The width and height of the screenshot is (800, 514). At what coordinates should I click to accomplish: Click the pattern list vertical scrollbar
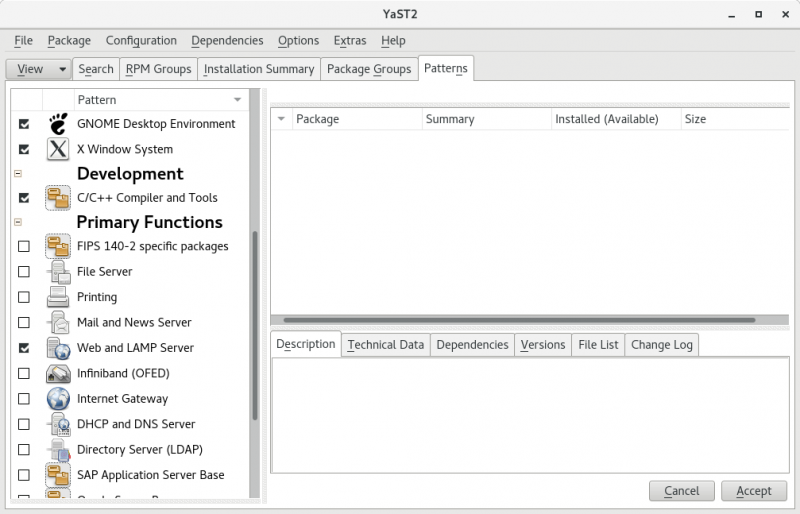(x=255, y=326)
